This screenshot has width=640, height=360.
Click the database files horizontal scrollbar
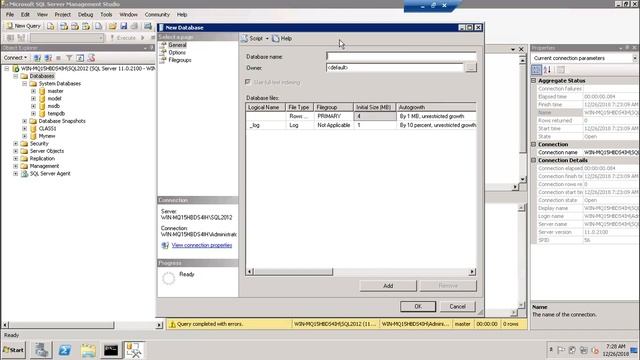click(x=293, y=272)
